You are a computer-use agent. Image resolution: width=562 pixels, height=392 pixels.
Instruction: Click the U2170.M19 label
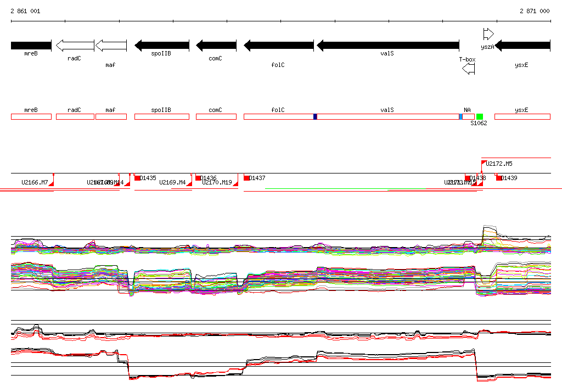217,183
